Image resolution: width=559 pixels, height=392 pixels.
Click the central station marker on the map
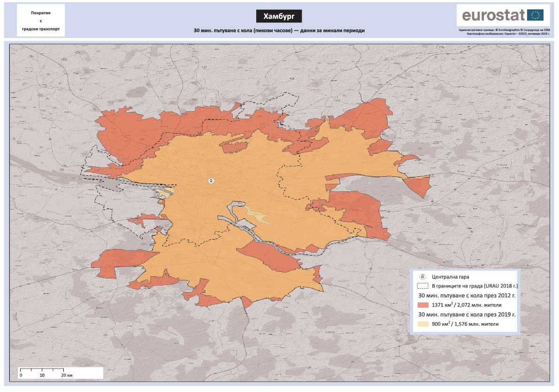[211, 181]
